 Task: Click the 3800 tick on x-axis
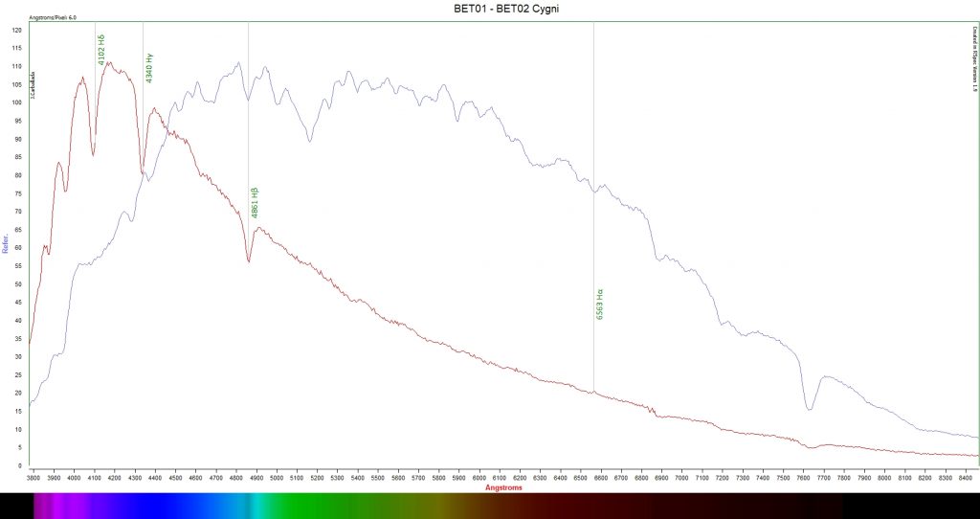click(x=33, y=476)
